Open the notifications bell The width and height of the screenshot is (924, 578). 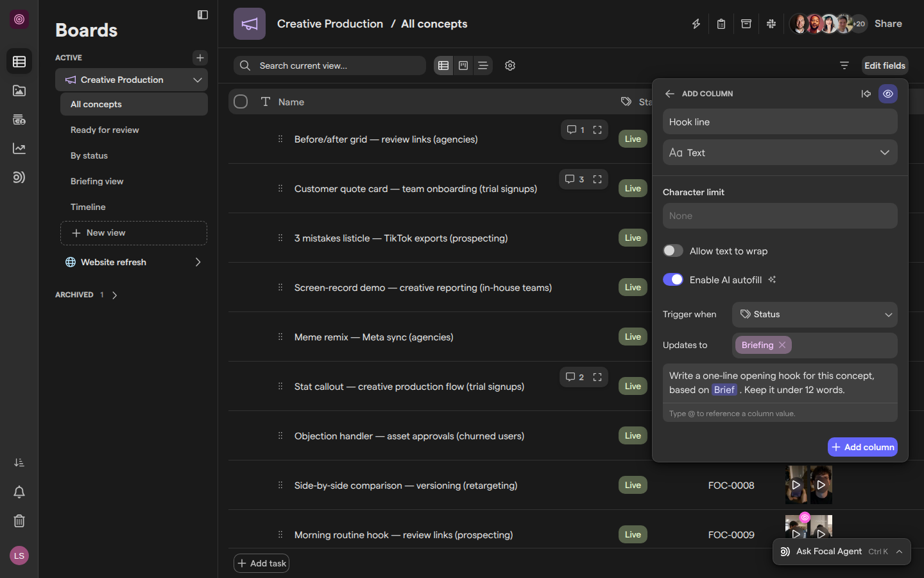pyautogui.click(x=19, y=492)
